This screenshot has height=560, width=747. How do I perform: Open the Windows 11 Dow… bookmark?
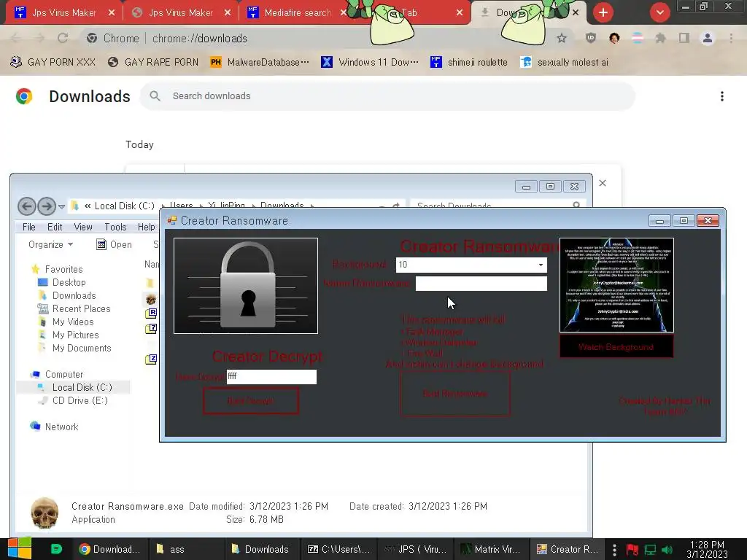point(370,62)
